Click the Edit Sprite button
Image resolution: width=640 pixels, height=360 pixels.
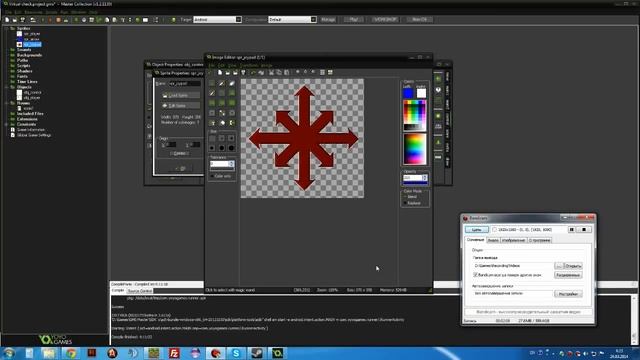tap(181, 106)
